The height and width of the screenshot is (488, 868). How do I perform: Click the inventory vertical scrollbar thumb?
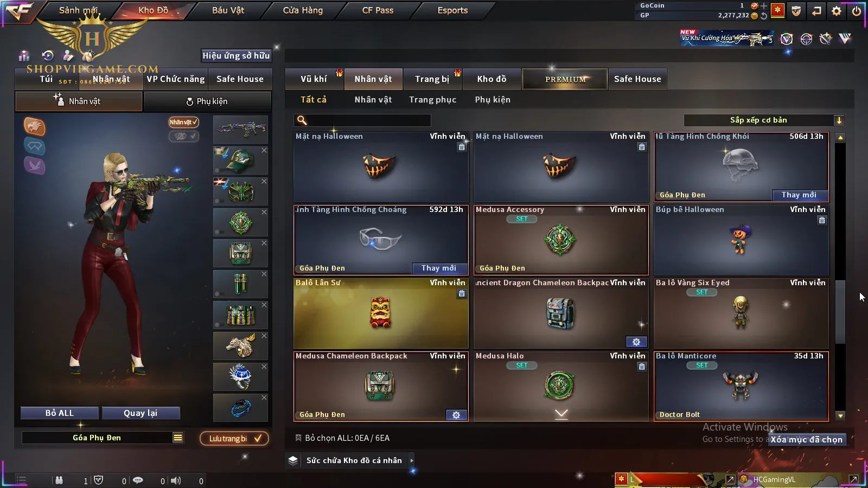840,312
